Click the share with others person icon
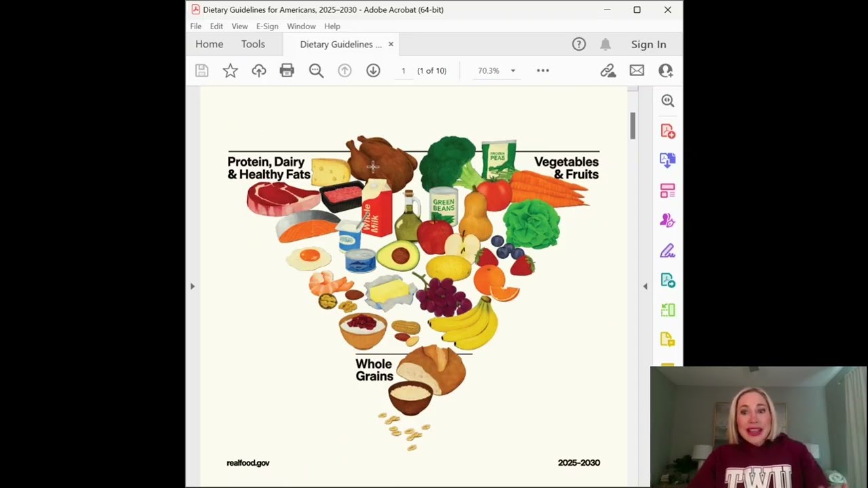This screenshot has height=488, width=868. (665, 70)
